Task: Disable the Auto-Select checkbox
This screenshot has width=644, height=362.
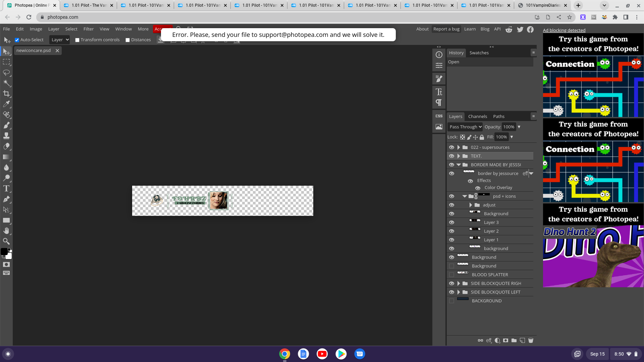Action: pos(17,40)
